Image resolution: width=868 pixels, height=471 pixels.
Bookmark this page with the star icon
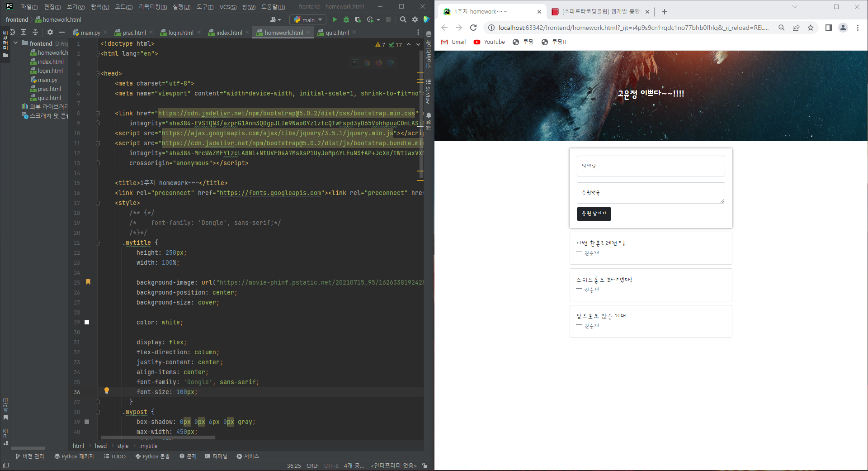(811, 28)
